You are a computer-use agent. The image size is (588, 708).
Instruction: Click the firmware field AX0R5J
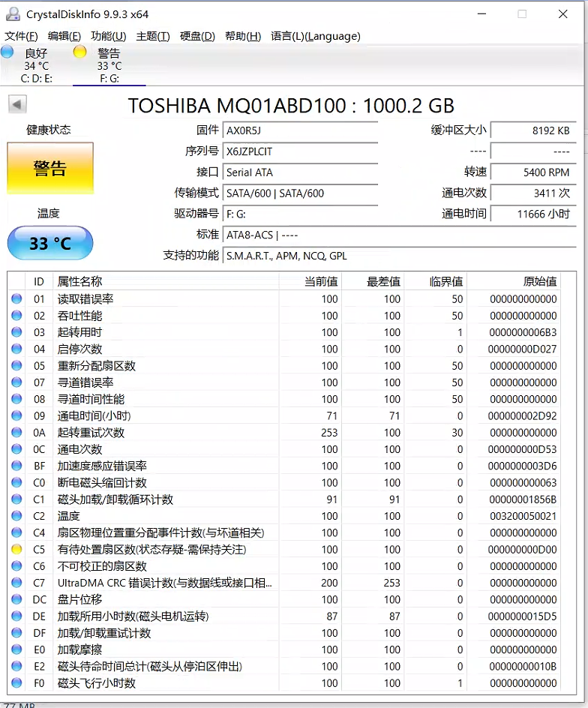point(301,131)
